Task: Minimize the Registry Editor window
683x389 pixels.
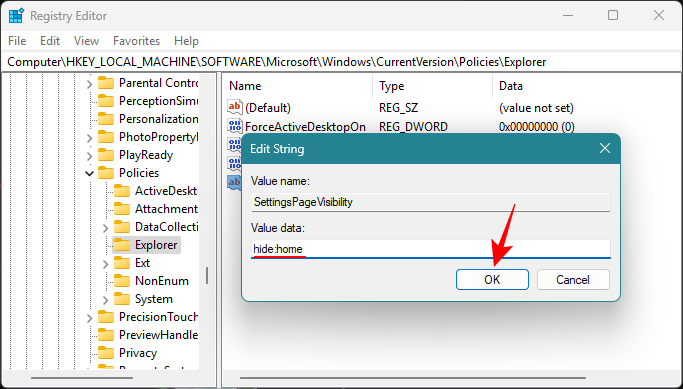Action: [568, 15]
